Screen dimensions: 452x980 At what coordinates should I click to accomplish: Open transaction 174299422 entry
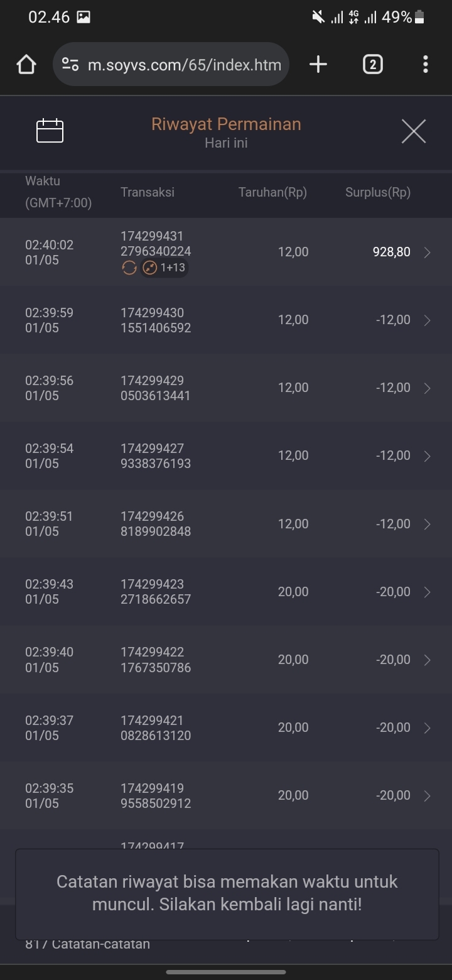pyautogui.click(x=156, y=660)
